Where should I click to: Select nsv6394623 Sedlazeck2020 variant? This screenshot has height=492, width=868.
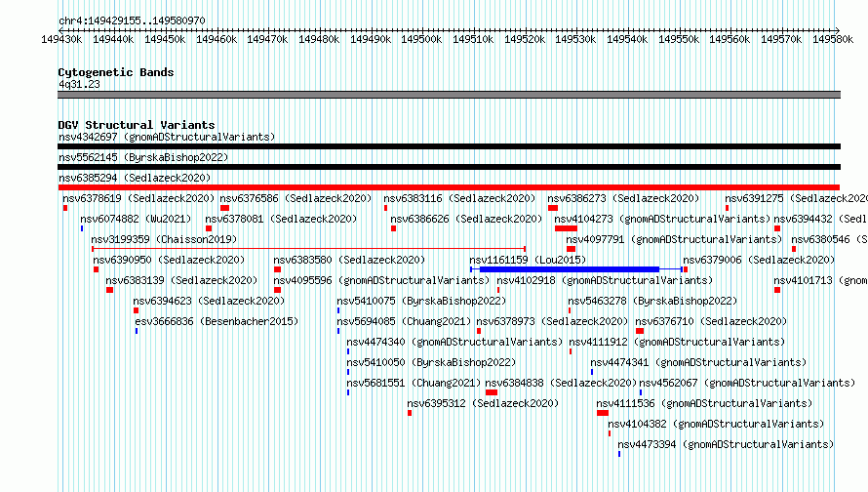click(209, 301)
